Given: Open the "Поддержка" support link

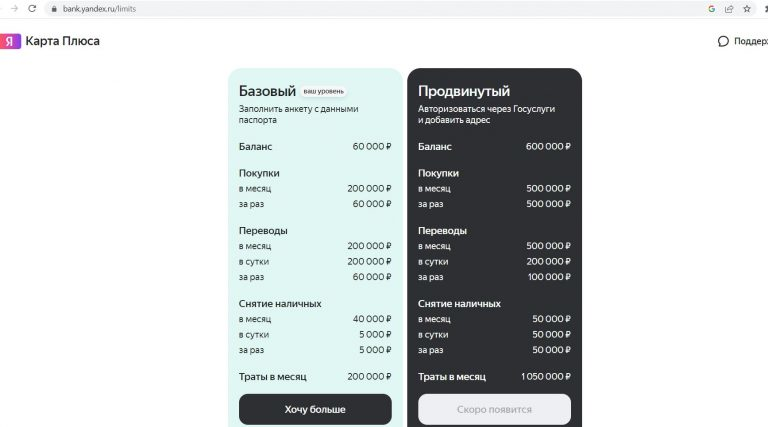Looking at the screenshot, I should pyautogui.click(x=750, y=41).
